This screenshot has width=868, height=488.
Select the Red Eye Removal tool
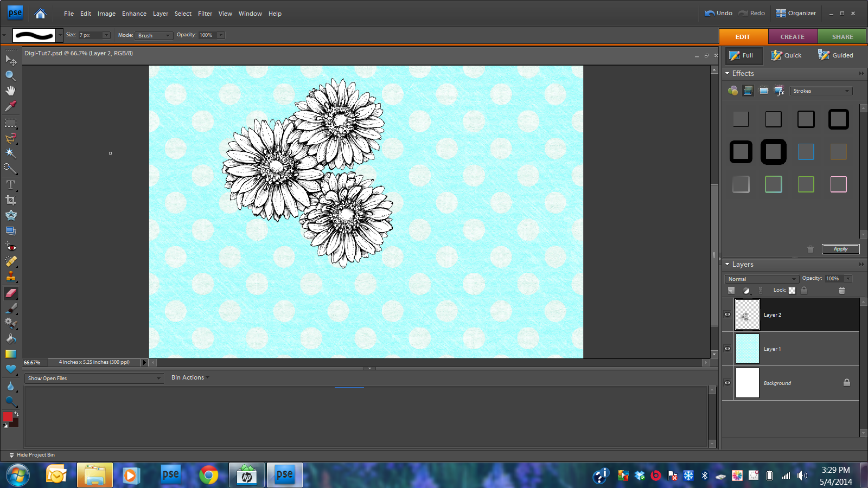[x=10, y=247]
